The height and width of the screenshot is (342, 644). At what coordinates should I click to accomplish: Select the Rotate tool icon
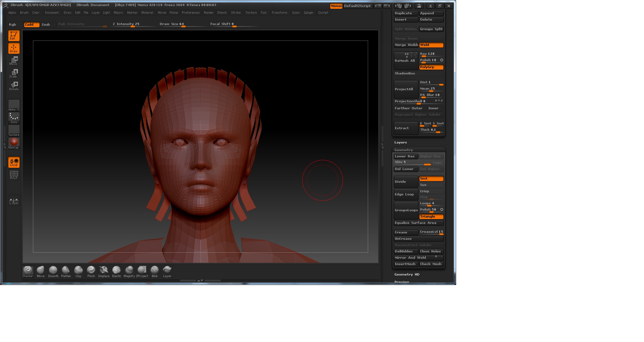point(14,86)
